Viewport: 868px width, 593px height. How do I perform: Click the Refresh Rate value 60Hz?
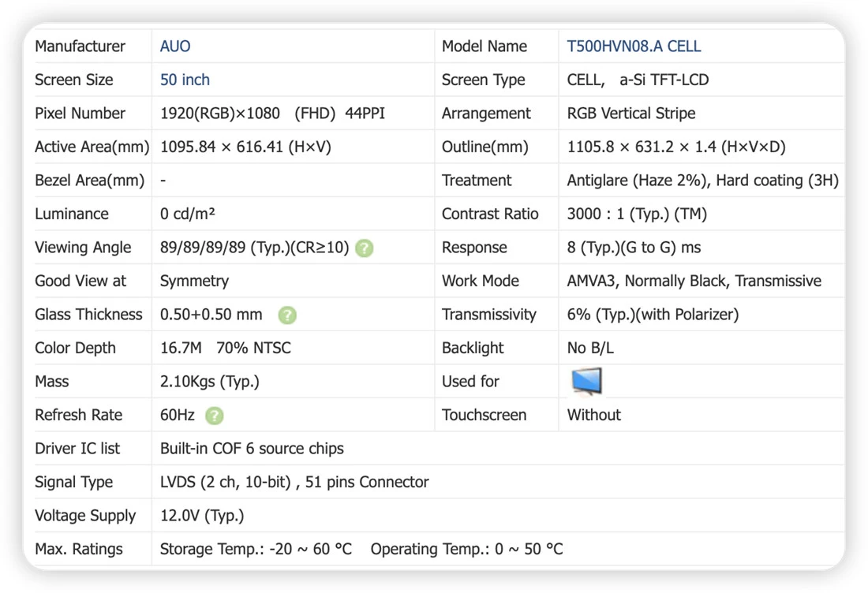[x=177, y=415]
